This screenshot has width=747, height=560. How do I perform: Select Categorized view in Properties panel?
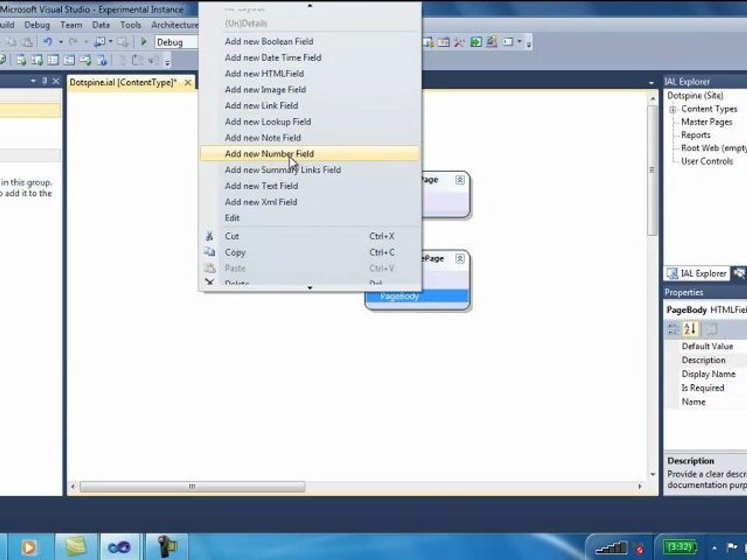point(673,329)
